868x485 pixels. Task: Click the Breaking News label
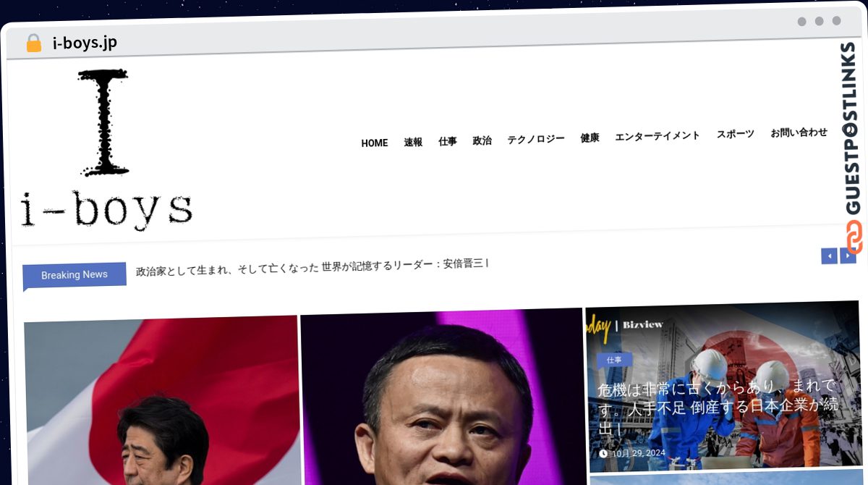pyautogui.click(x=75, y=275)
